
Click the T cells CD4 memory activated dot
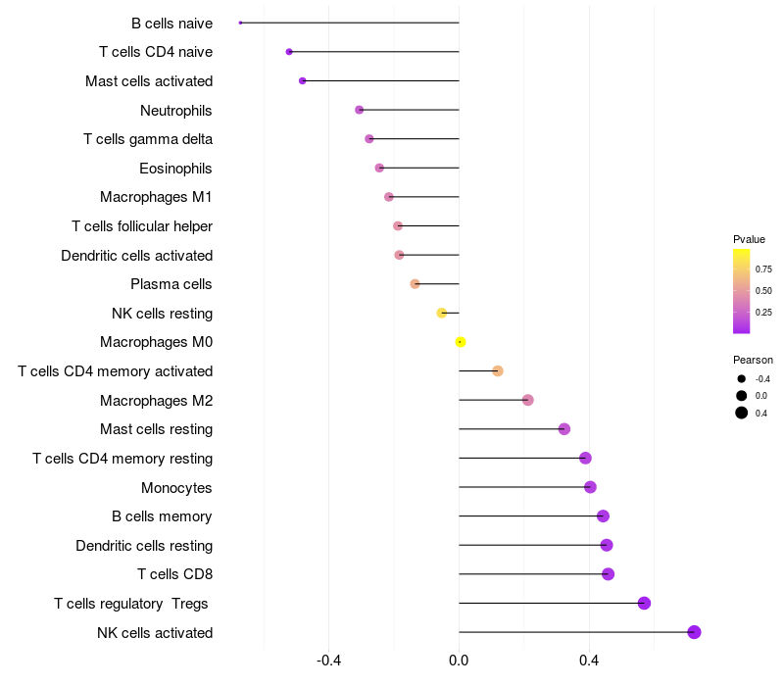click(x=498, y=371)
